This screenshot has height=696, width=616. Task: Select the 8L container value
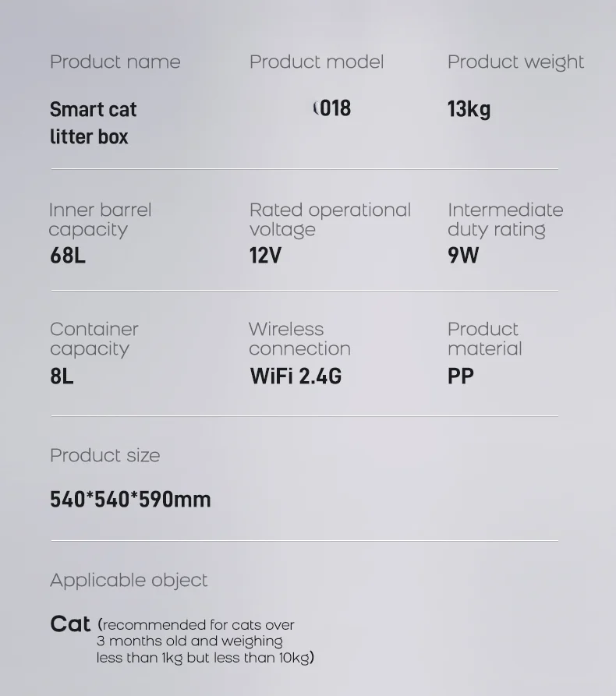[x=62, y=376]
